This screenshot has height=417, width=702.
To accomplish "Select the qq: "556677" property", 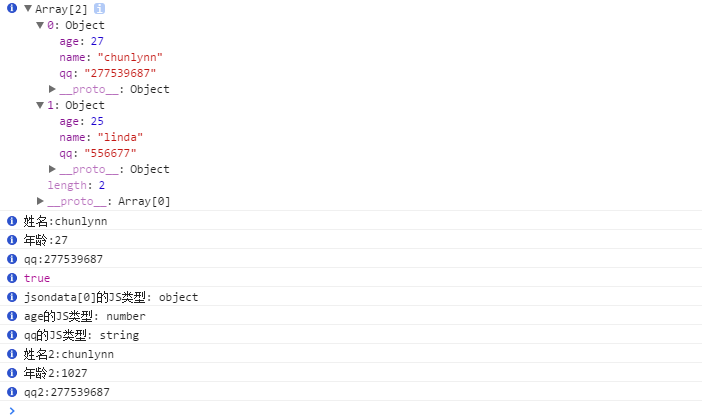I will click(98, 153).
